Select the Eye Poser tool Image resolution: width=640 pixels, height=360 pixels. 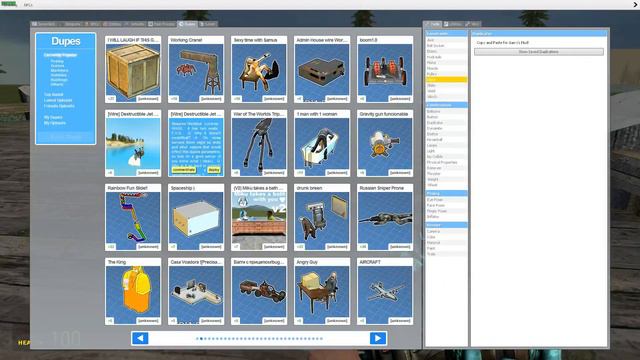(446, 200)
